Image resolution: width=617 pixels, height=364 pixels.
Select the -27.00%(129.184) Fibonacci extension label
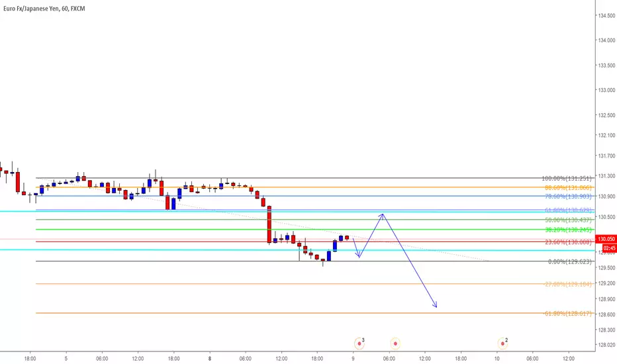pos(567,284)
